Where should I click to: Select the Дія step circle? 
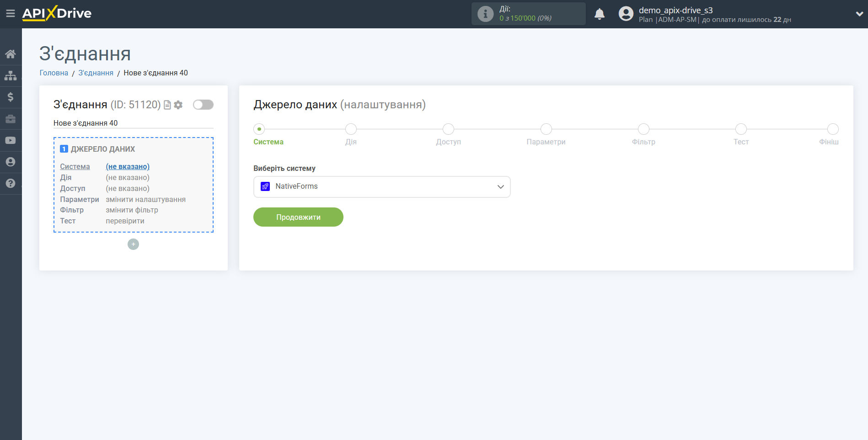(351, 129)
